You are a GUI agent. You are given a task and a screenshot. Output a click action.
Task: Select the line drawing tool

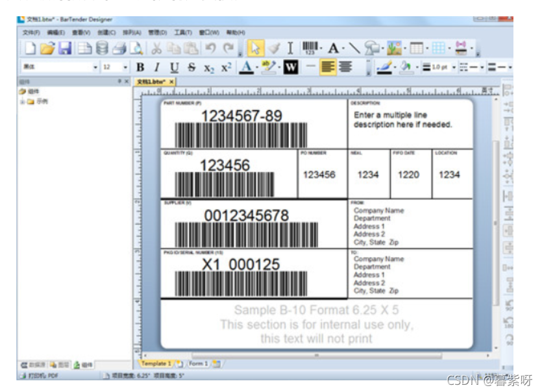coord(354,47)
